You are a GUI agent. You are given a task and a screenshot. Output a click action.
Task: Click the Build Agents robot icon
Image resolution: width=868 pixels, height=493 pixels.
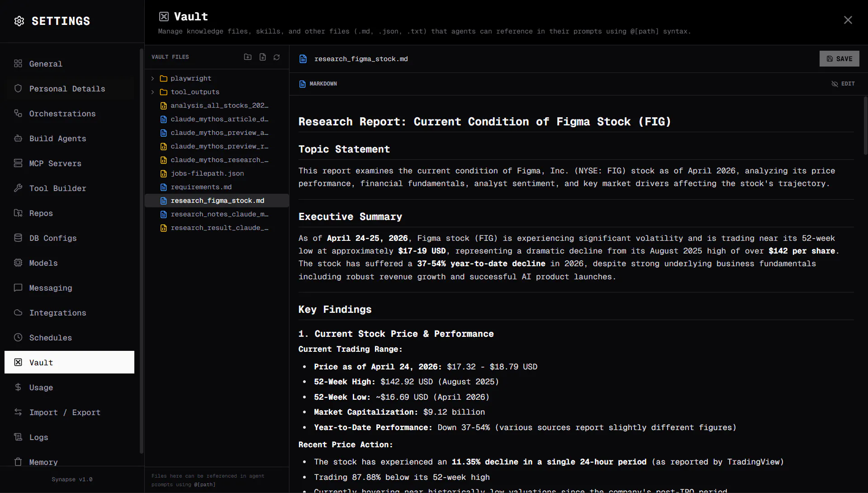18,138
